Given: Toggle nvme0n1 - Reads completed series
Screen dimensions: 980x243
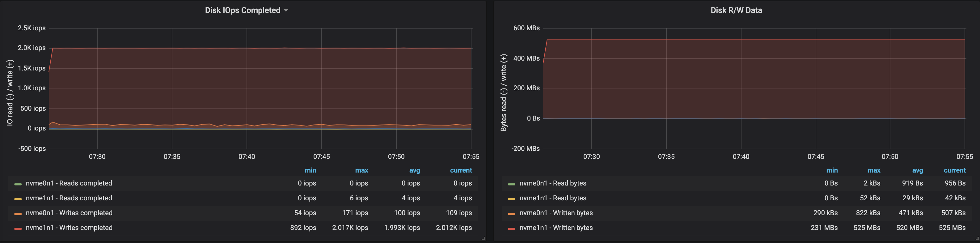Looking at the screenshot, I should coord(69,183).
